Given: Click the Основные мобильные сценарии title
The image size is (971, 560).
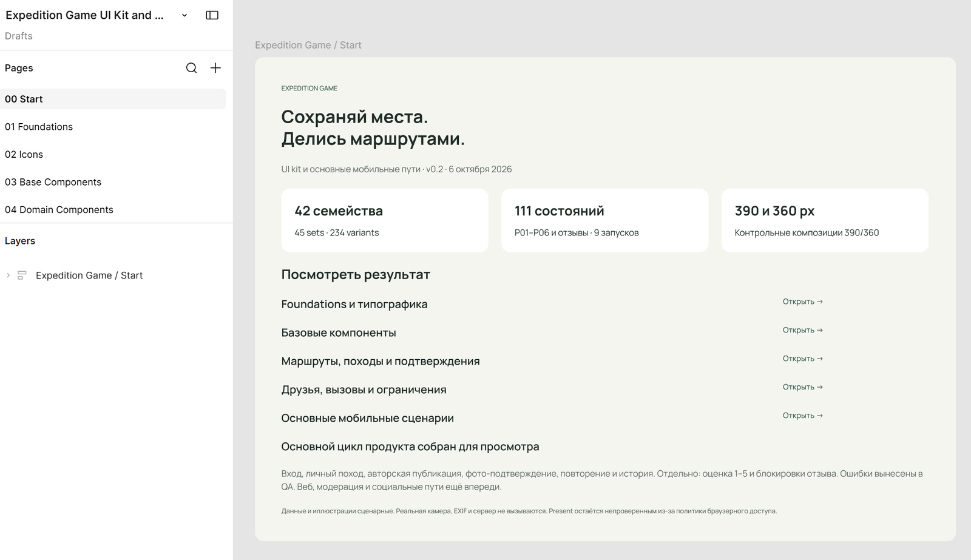Looking at the screenshot, I should click(x=367, y=418).
